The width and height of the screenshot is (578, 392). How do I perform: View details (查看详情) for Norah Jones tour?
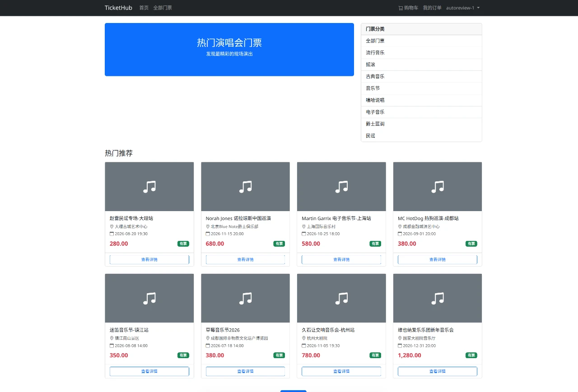[x=245, y=260]
